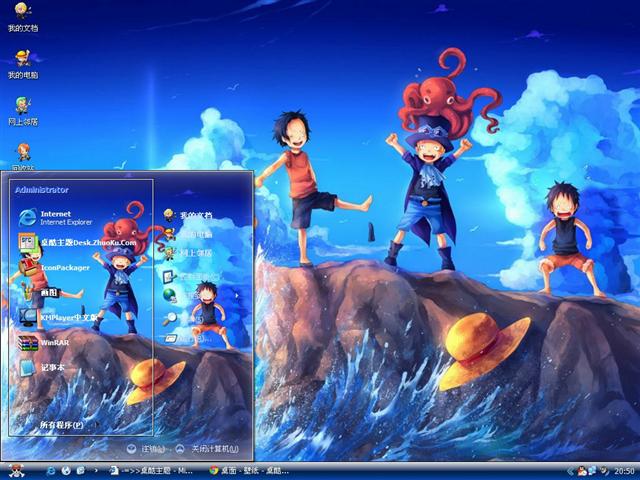Open 我的文档 in Start menu right column
Viewport: 640px width, 480px height.
pyautogui.click(x=188, y=215)
